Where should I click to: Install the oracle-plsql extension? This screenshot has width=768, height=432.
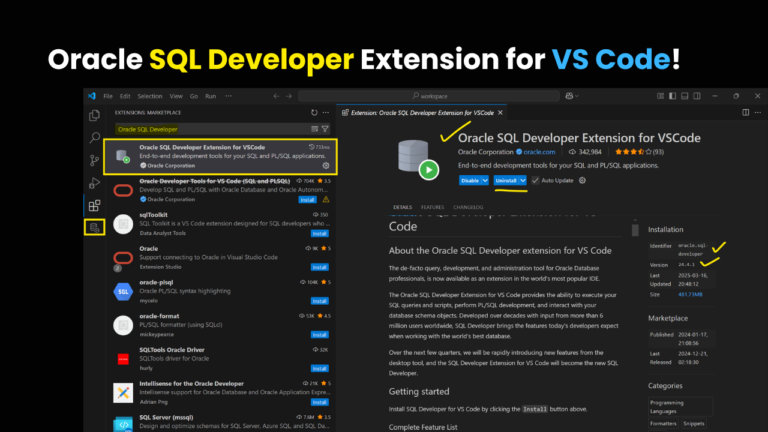click(x=319, y=301)
